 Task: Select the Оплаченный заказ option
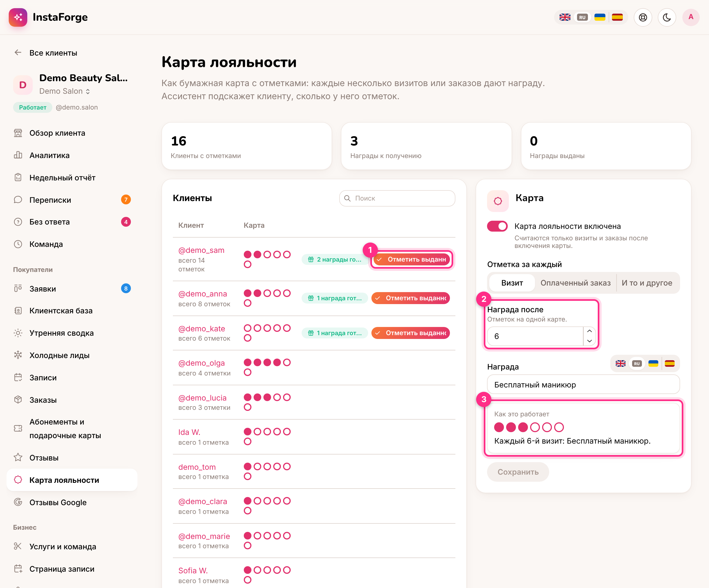point(576,283)
